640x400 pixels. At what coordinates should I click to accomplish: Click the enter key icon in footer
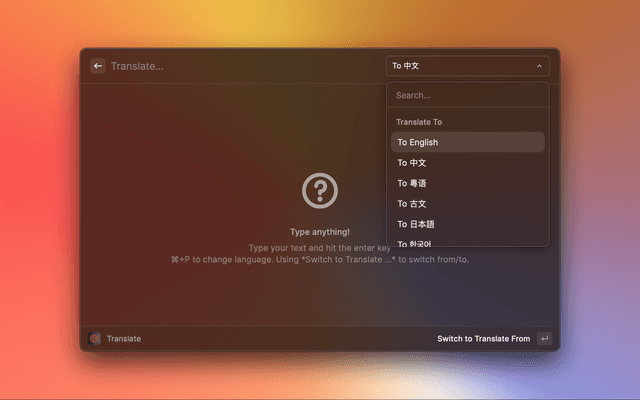(x=544, y=339)
